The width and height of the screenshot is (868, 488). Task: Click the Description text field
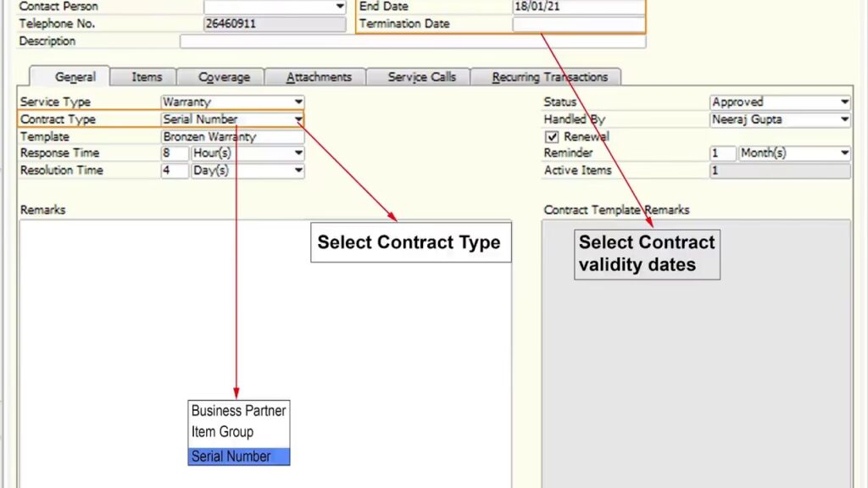pyautogui.click(x=412, y=42)
